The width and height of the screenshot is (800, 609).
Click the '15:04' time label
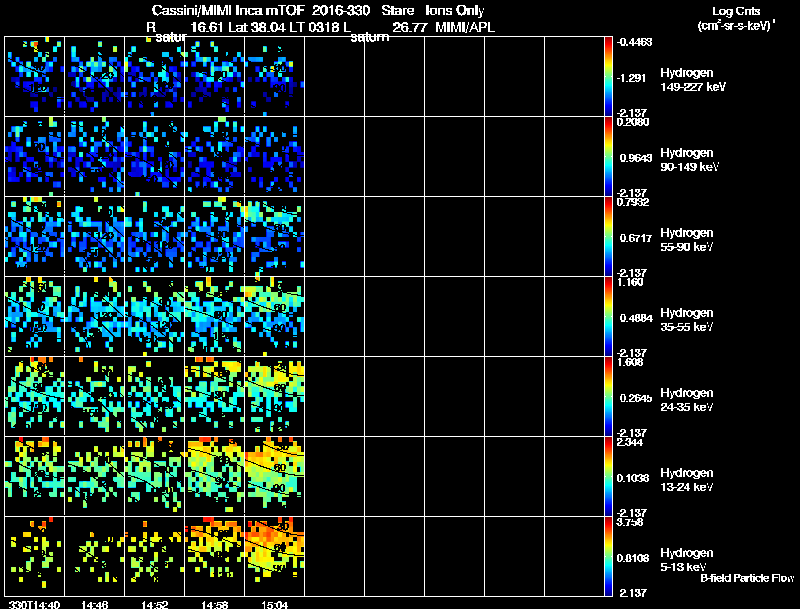click(x=274, y=605)
